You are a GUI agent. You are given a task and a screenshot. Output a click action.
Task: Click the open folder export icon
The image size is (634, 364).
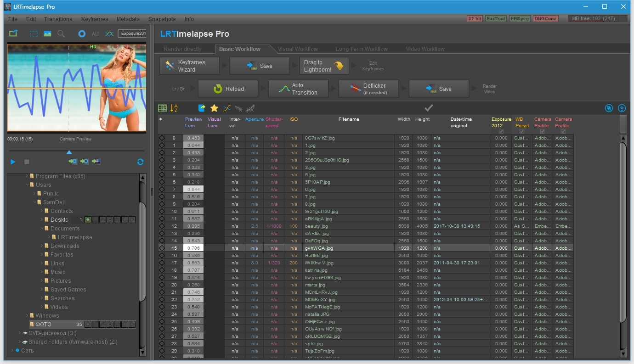click(13, 34)
